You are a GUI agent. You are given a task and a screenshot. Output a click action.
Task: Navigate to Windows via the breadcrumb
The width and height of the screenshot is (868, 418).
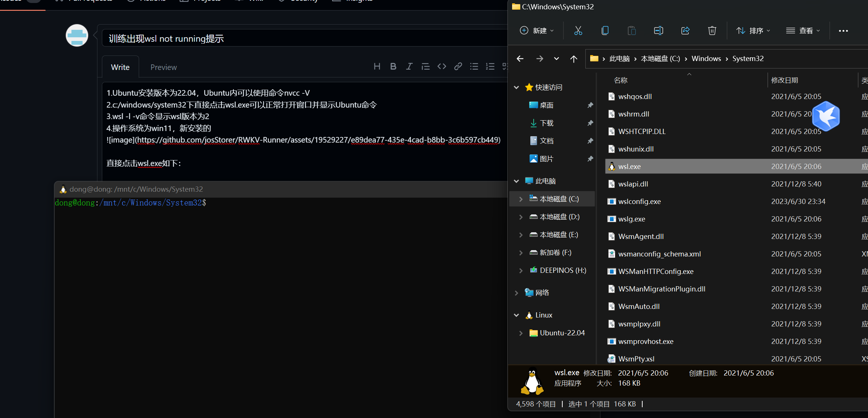tap(706, 58)
